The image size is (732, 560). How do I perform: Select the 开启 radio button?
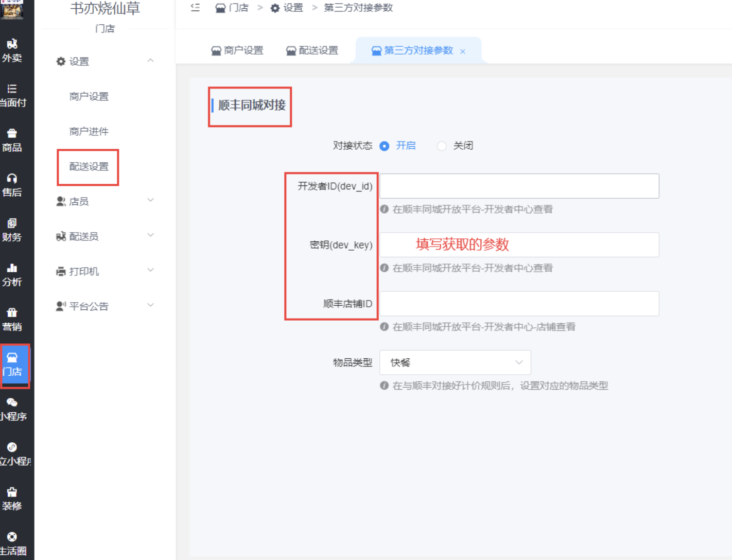(x=385, y=146)
